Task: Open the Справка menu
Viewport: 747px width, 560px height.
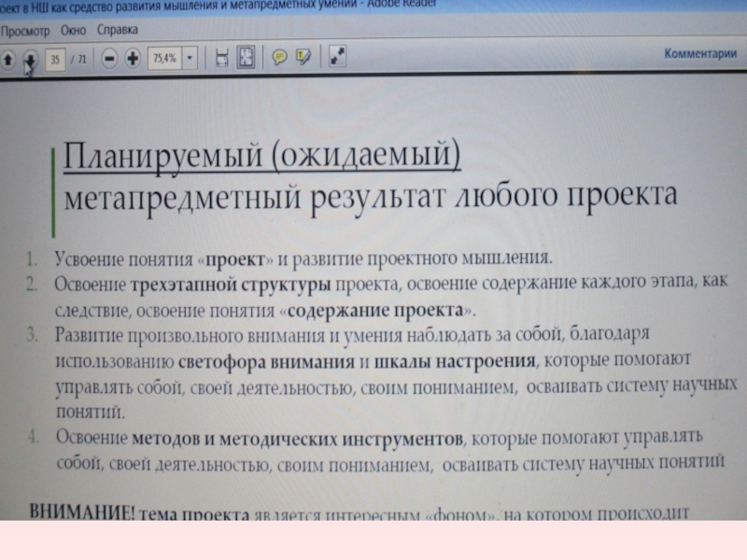Action: 118,30
